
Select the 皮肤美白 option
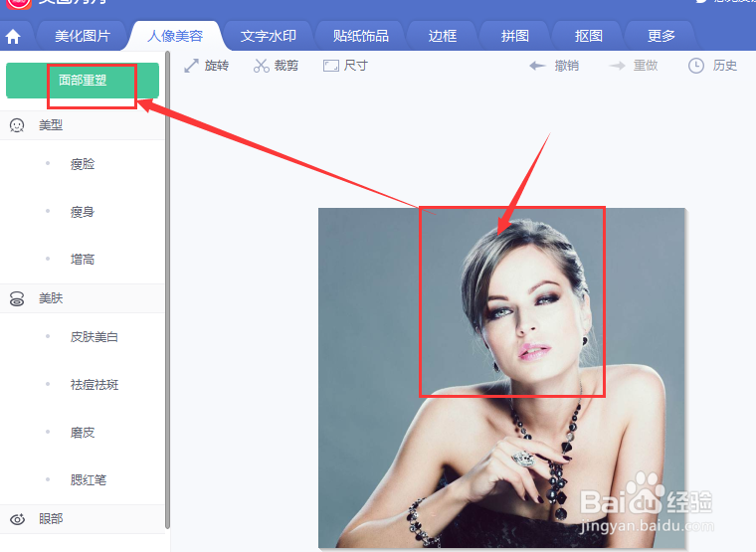pos(94,336)
